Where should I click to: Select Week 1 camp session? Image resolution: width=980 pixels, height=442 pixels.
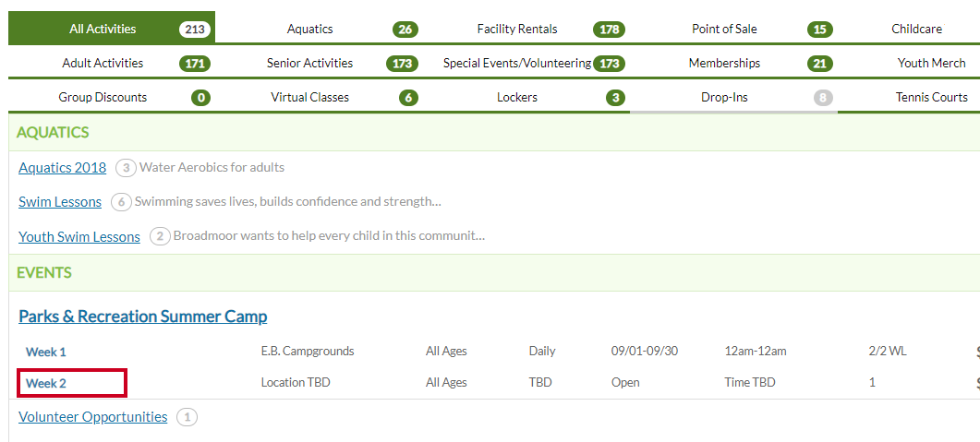45,352
